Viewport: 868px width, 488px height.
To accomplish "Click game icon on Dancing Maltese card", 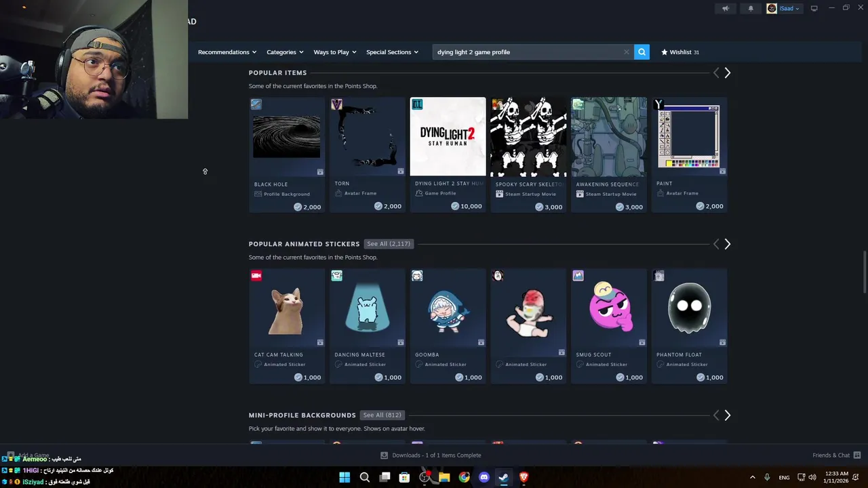I will pos(336,275).
